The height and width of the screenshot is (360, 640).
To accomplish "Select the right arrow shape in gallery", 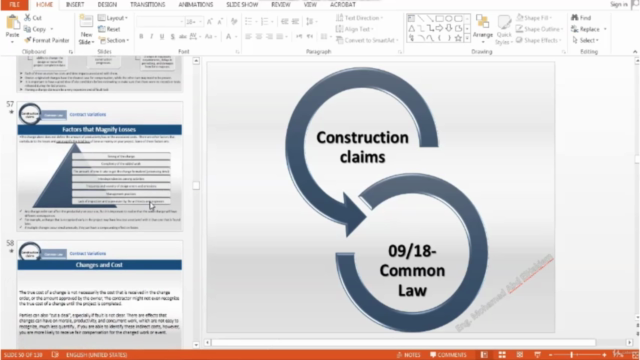I will click(x=439, y=28).
